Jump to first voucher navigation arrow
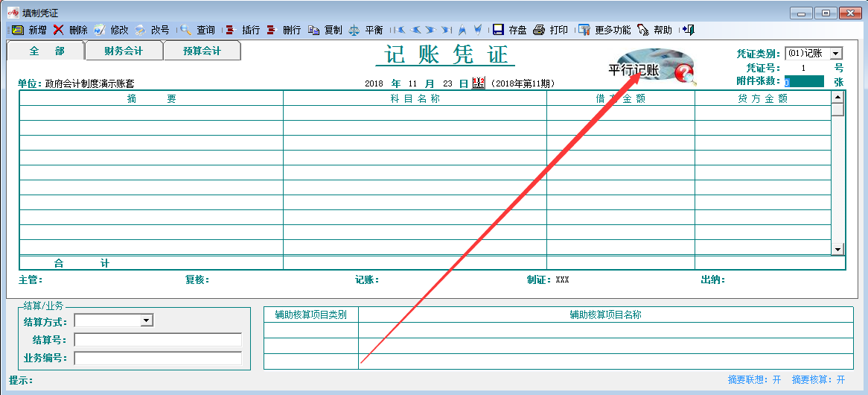This screenshot has width=868, height=395. 401,30
